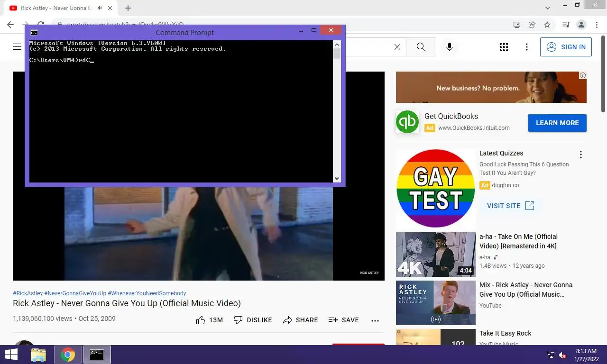Open options menu for Latest Quizzes ad
607x364 pixels.
coord(580,155)
